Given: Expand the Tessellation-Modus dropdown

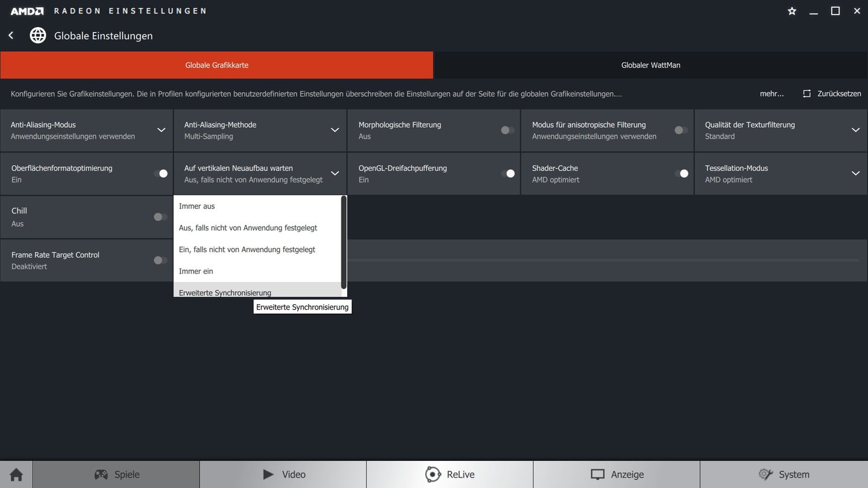Looking at the screenshot, I should 855,173.
